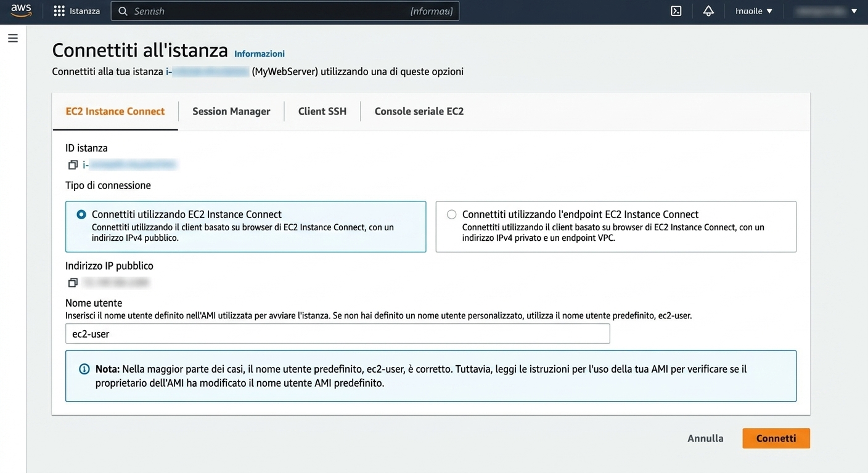Open the account menu dropdown arrow
This screenshot has height=473, width=868.
tap(854, 11)
